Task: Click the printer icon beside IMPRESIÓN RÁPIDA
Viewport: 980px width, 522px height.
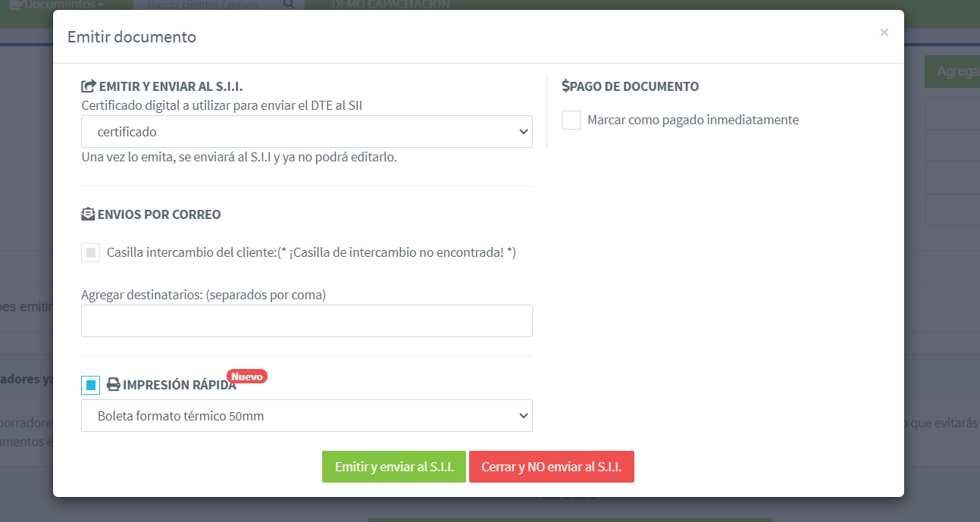Action: coord(113,385)
